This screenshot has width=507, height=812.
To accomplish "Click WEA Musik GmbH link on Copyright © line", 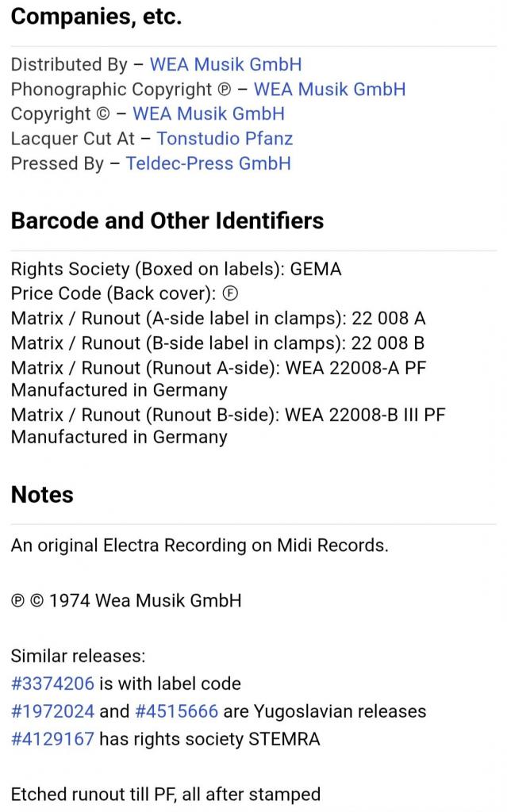I will [x=208, y=113].
